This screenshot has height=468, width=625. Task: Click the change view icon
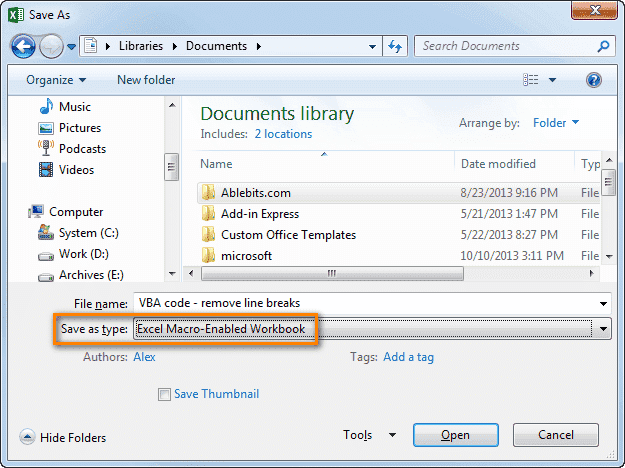(531, 80)
